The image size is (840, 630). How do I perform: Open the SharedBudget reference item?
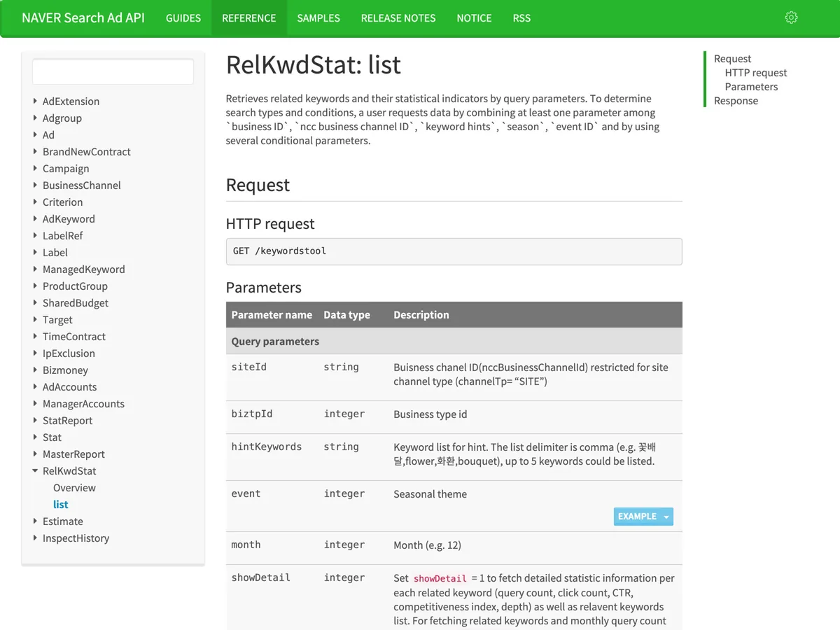76,303
